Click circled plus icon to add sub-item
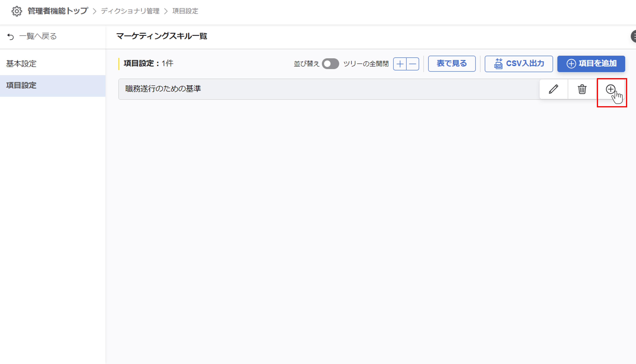The image size is (636, 364). (x=610, y=89)
